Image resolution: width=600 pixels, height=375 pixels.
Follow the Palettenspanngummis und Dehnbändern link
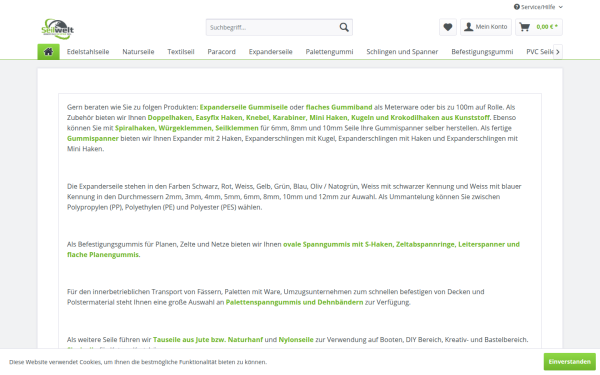pyautogui.click(x=294, y=302)
